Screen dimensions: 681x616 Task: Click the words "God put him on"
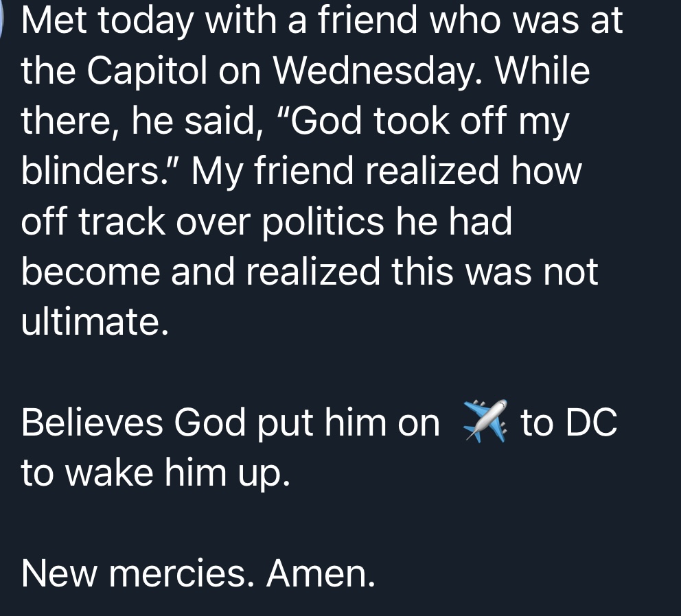pyautogui.click(x=308, y=423)
